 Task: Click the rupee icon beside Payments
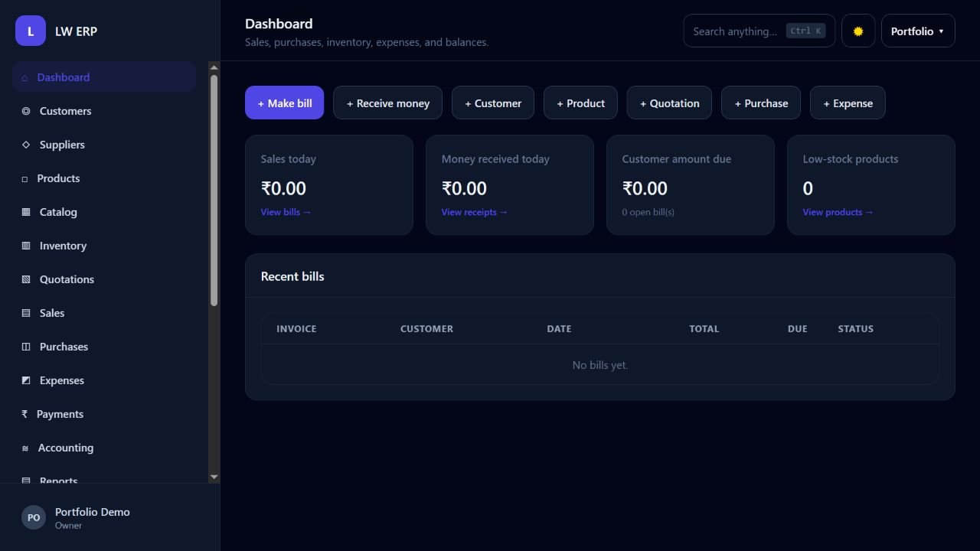pyautogui.click(x=24, y=414)
